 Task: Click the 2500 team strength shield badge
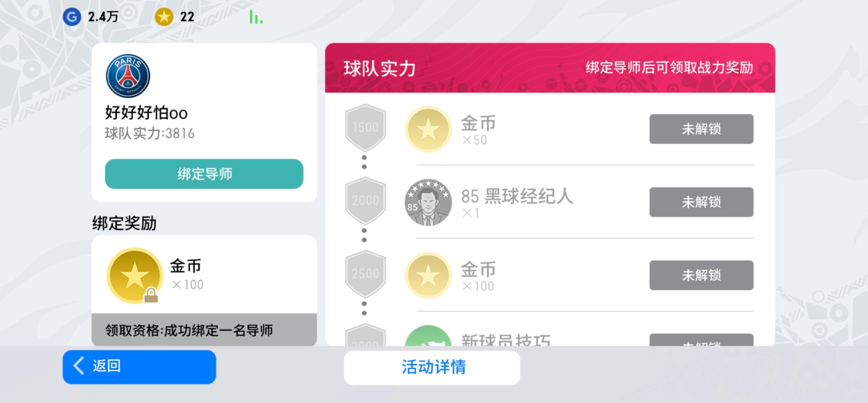pyautogui.click(x=365, y=273)
